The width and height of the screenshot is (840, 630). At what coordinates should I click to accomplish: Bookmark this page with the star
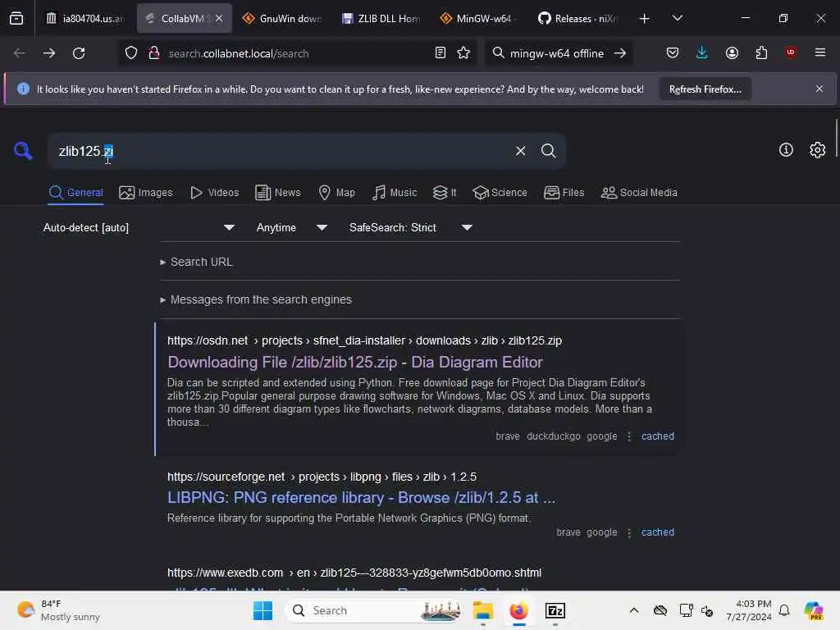463,53
